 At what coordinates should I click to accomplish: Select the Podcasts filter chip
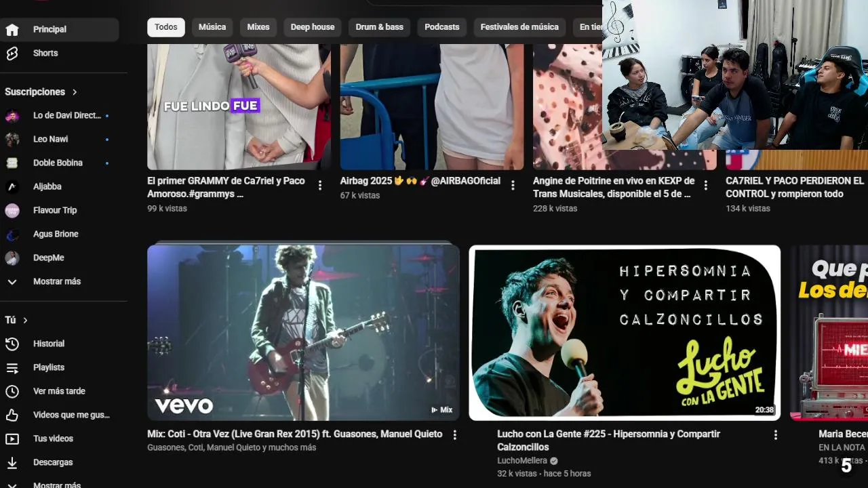(442, 27)
